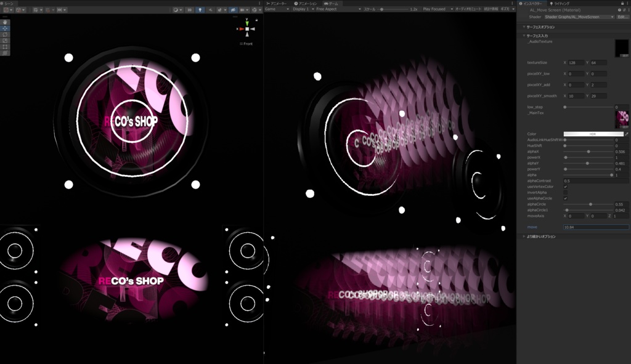Toggle scene audio button

[210, 10]
